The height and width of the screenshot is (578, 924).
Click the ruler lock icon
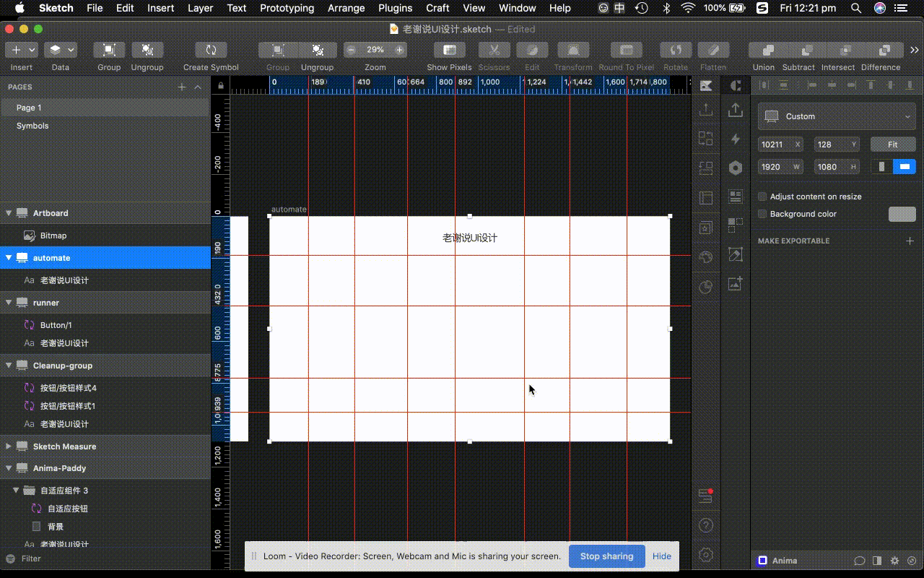click(x=220, y=85)
